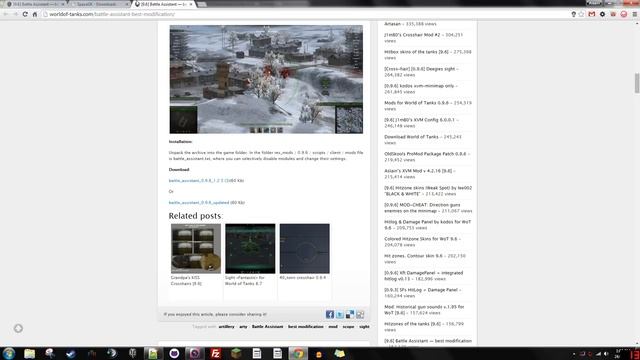Click the 'scope' tag
This screenshot has height=360, width=640.
(348, 327)
